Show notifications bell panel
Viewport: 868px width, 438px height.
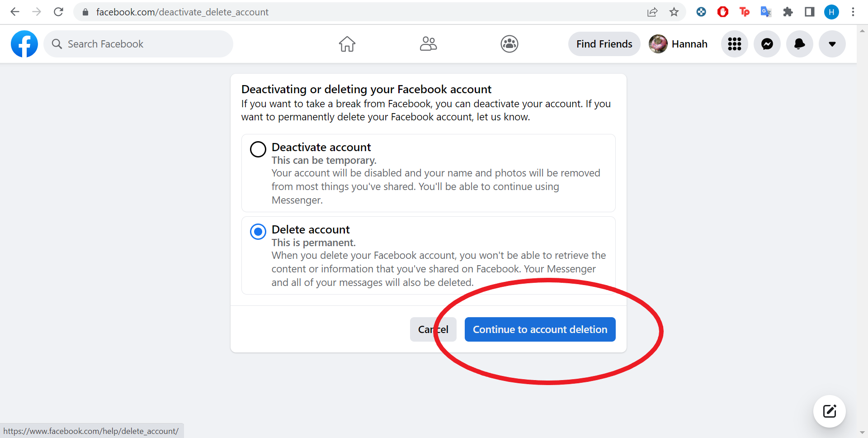(799, 44)
